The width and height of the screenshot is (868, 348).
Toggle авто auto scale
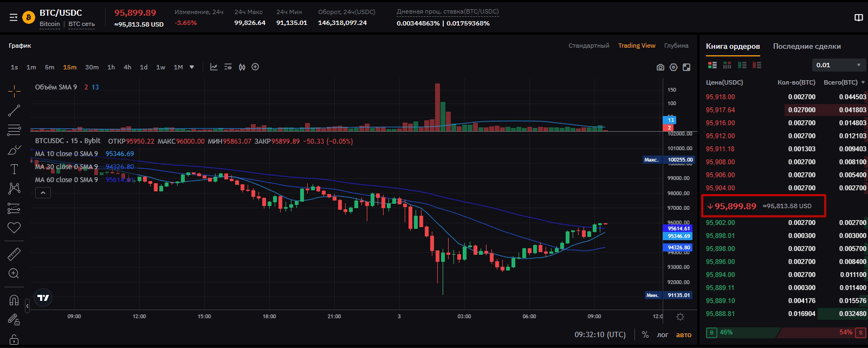click(684, 334)
